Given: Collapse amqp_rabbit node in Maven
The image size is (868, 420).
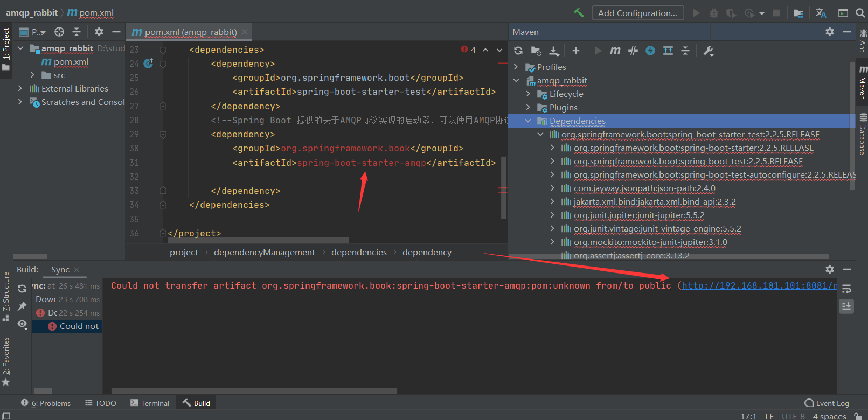Looking at the screenshot, I should [x=516, y=80].
